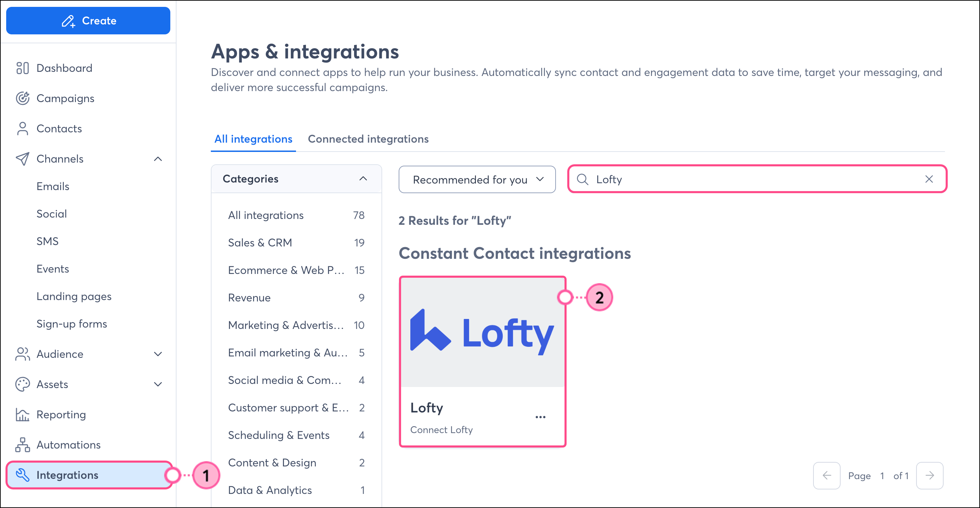The height and width of the screenshot is (508, 980).
Task: Click the Contacts person icon
Action: 22,128
